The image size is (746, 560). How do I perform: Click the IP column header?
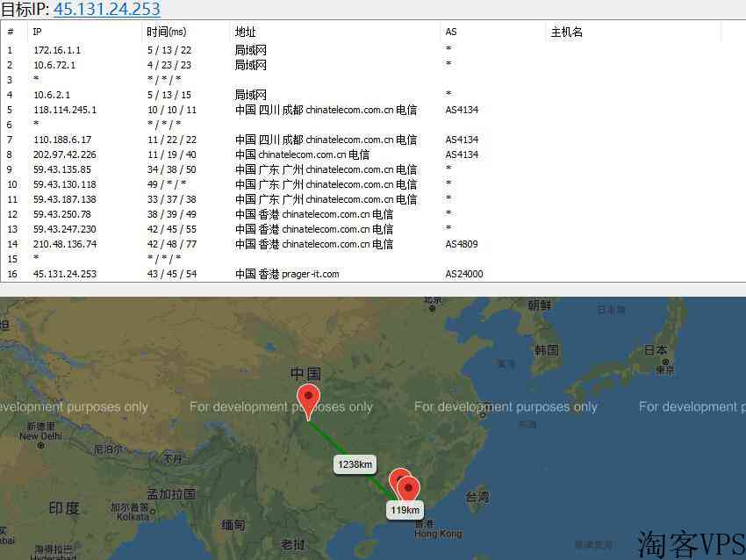point(37,32)
